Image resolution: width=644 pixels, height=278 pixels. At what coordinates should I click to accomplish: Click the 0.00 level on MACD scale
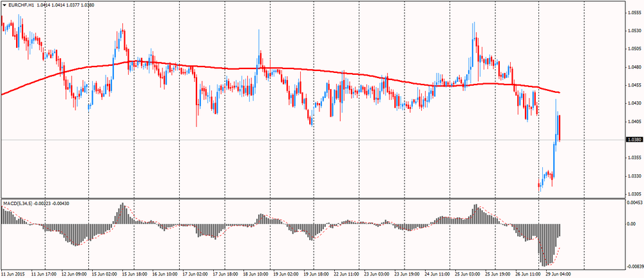631,224
